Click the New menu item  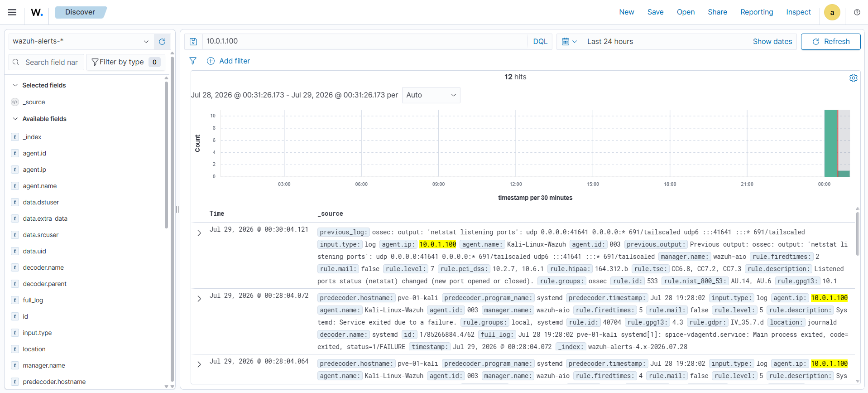(627, 12)
